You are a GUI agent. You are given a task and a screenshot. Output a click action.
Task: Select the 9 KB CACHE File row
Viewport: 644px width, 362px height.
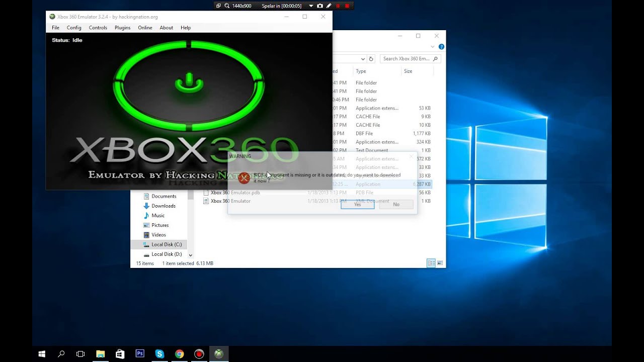(x=382, y=117)
